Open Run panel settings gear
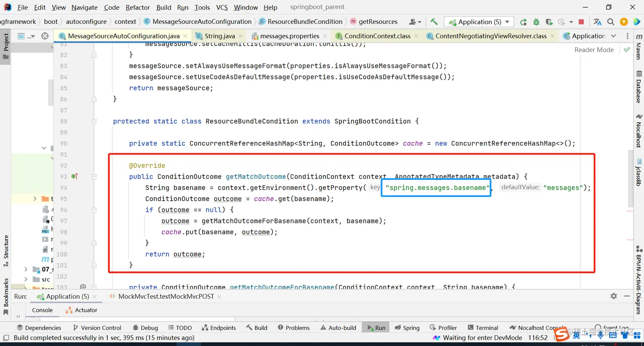644x346 pixels. click(614, 296)
